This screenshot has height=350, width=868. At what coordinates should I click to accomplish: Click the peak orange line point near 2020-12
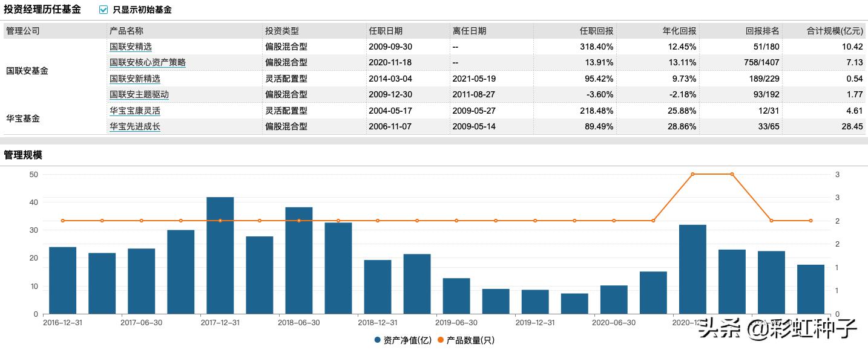coord(694,174)
